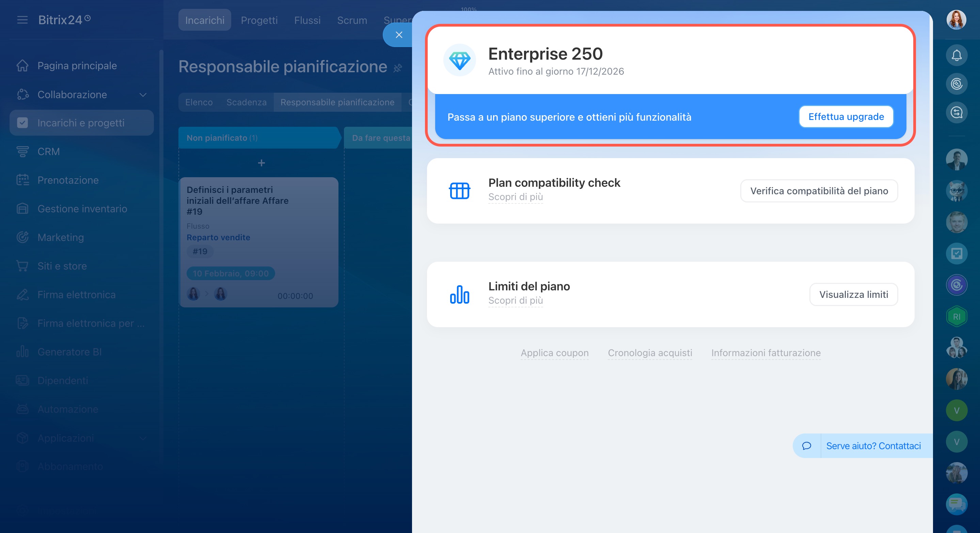980x533 pixels.
Task: Switch to the Progetti tab
Action: 259,20
